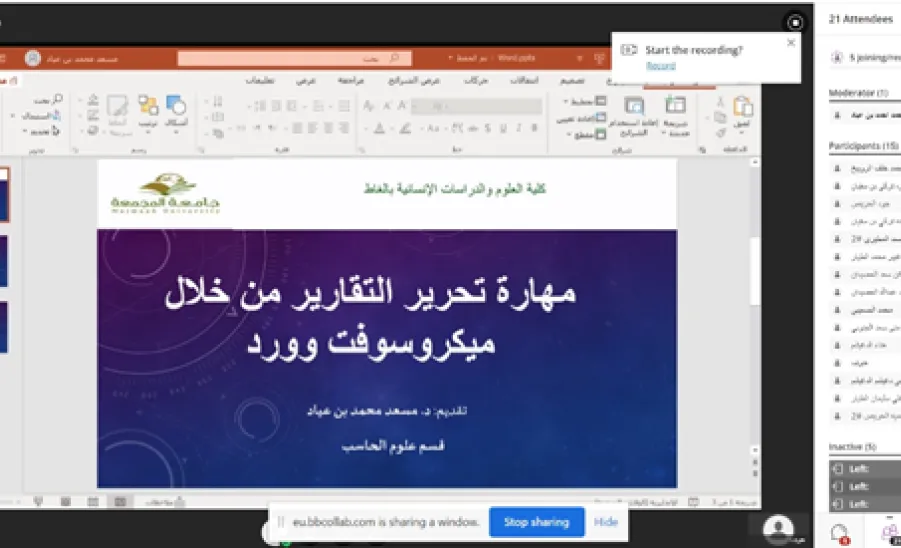Toggle numbered list in paragraph group
The height and width of the screenshot is (548, 901).
point(318,106)
